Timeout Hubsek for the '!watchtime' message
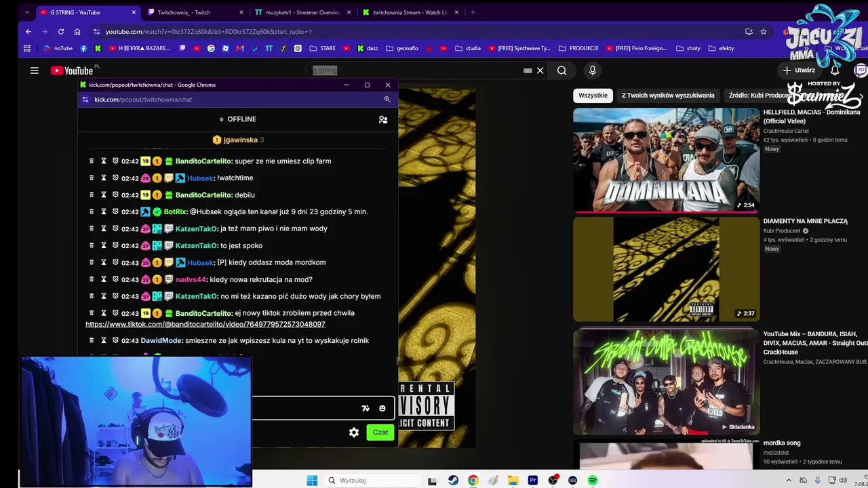868x488 pixels. pyautogui.click(x=104, y=178)
